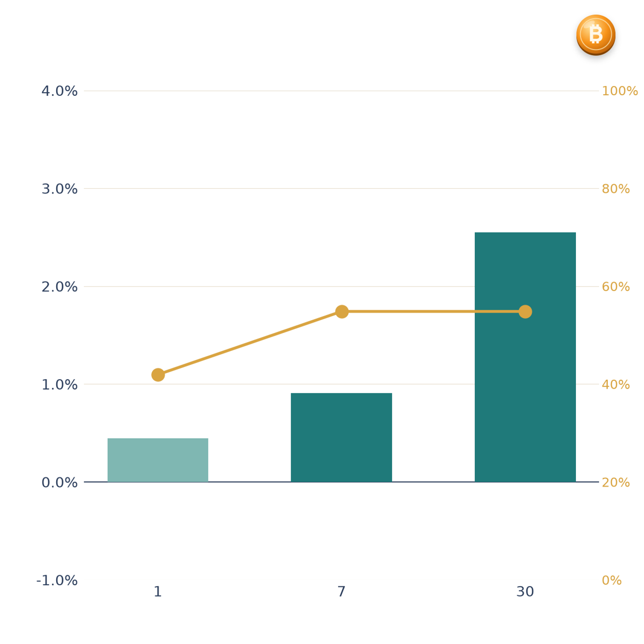Click the 60% right axis label
Viewport: 644px width, 644px height.
coord(615,287)
